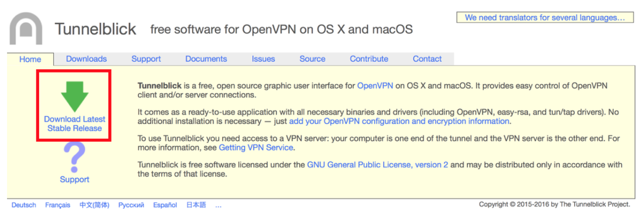644x217 pixels.
Task: Open the Support tab
Action: (x=146, y=59)
